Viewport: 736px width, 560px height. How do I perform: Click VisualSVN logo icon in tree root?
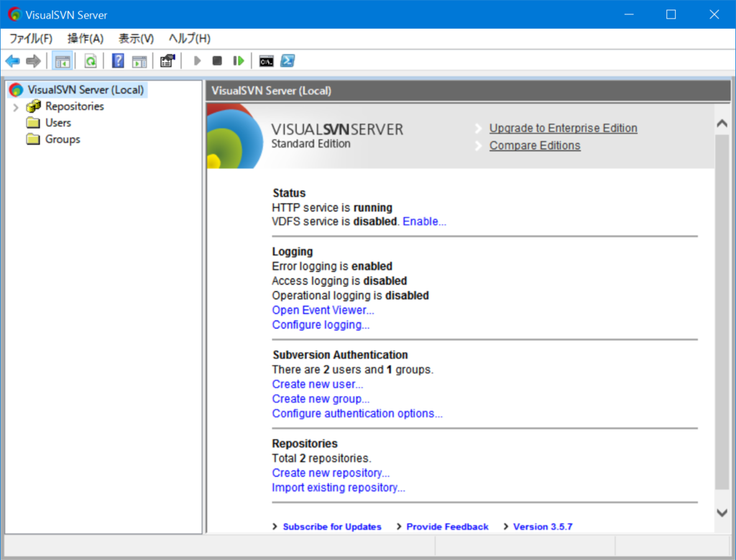tap(16, 90)
